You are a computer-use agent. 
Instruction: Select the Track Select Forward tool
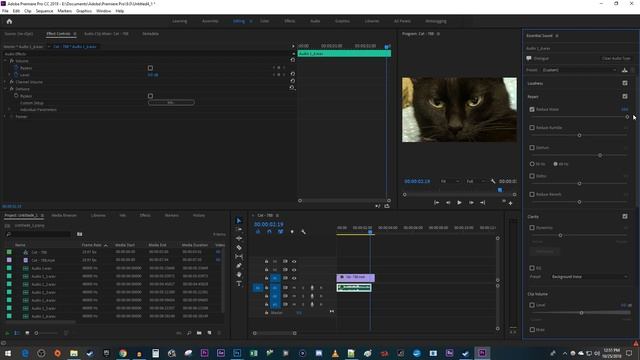click(x=239, y=229)
